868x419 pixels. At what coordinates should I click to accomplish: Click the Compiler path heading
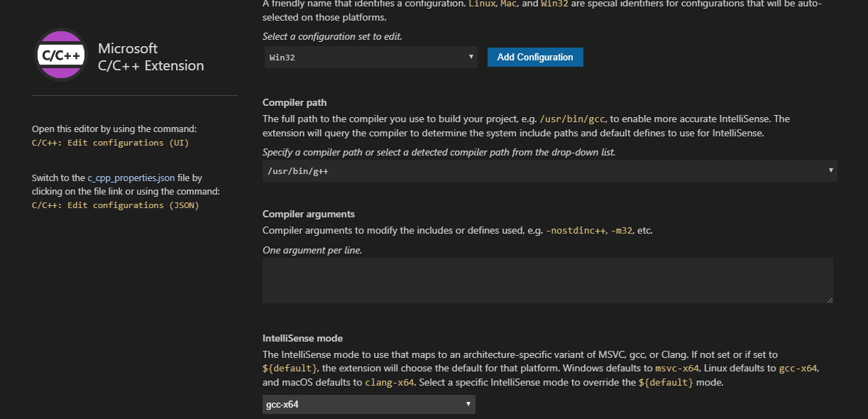[x=295, y=103]
